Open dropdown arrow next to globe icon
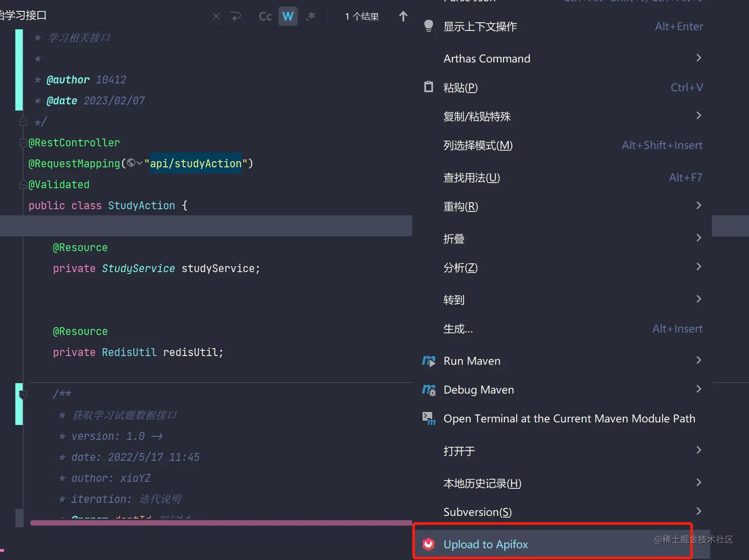 click(140, 163)
